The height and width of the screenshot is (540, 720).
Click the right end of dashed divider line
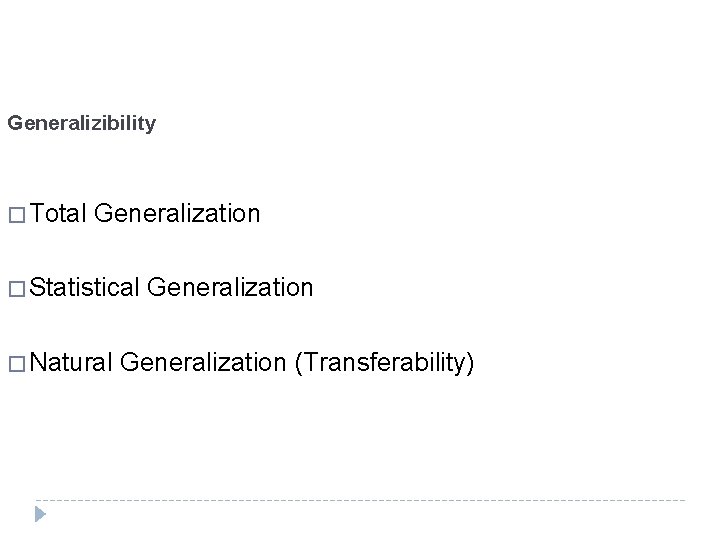[683, 500]
